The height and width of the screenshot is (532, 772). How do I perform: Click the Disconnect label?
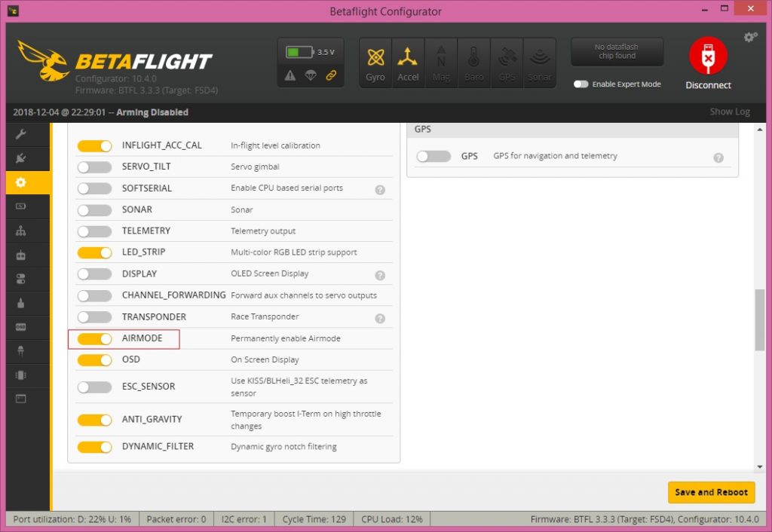[x=708, y=85]
